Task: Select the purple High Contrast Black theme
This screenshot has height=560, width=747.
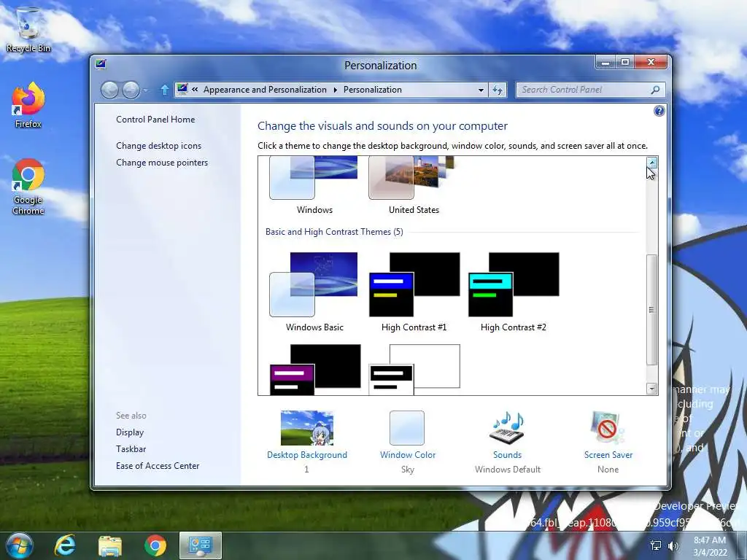Action: (315, 370)
